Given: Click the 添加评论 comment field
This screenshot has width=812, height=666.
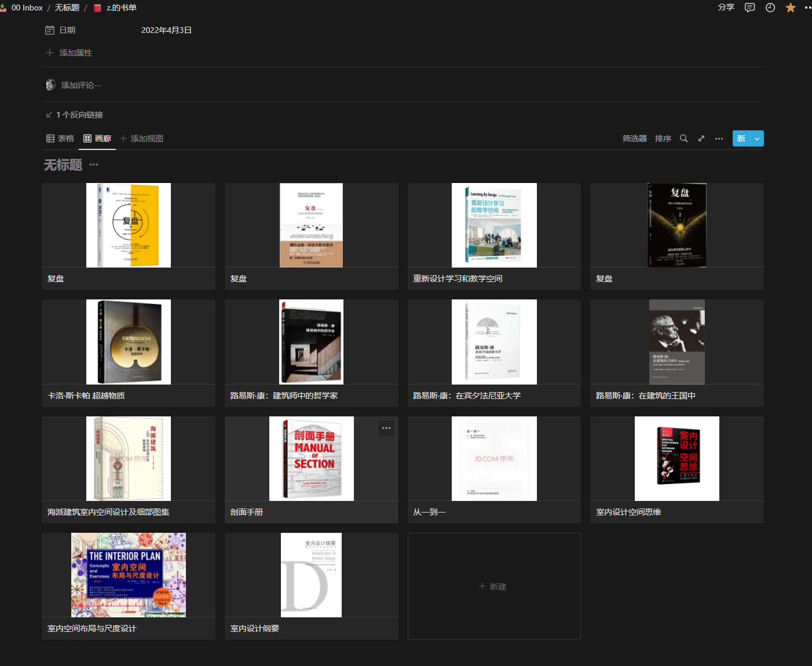Looking at the screenshot, I should coord(81,85).
